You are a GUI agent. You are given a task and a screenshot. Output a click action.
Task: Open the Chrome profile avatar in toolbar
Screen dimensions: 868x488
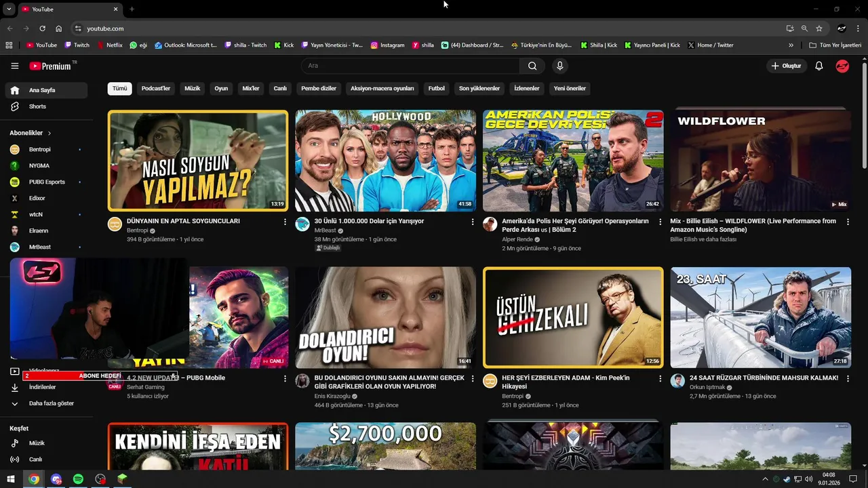(x=842, y=28)
